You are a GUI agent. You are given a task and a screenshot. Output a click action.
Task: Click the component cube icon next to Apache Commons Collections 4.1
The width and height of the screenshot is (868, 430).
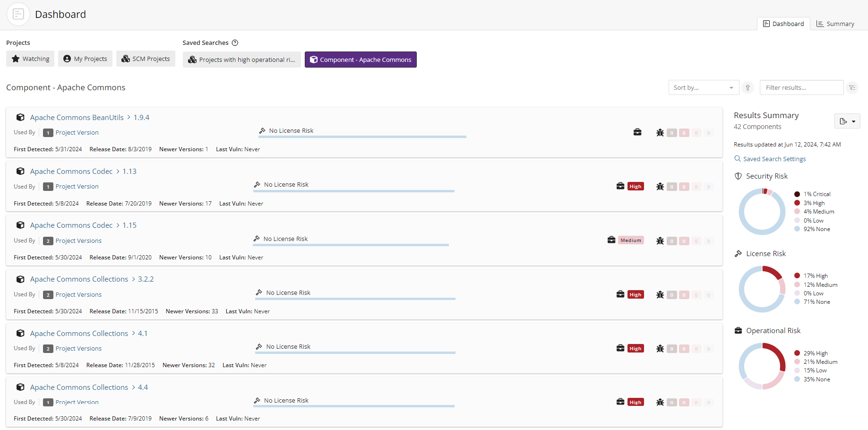tap(20, 333)
